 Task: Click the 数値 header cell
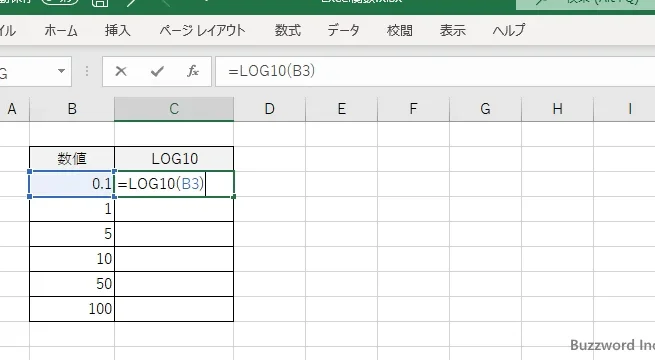[x=72, y=159]
